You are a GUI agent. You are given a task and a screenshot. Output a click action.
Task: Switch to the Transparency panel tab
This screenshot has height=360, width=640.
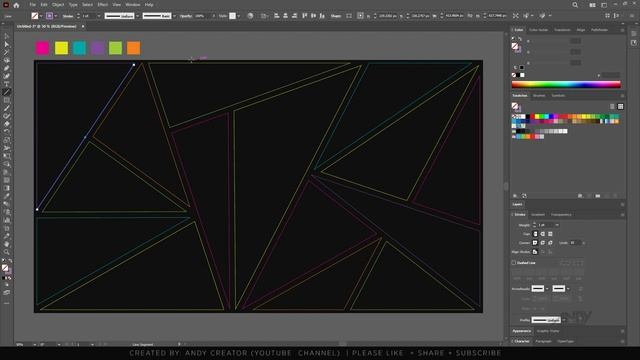point(561,215)
